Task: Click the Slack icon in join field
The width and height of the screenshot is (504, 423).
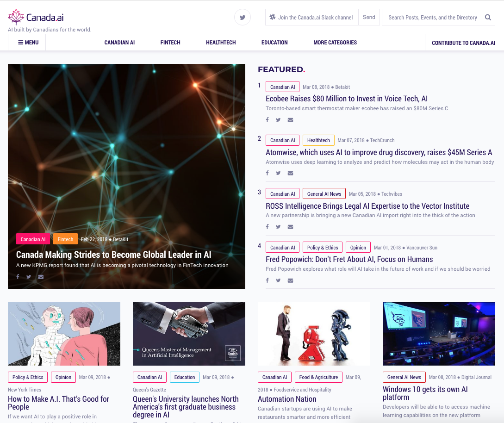Action: [x=273, y=17]
